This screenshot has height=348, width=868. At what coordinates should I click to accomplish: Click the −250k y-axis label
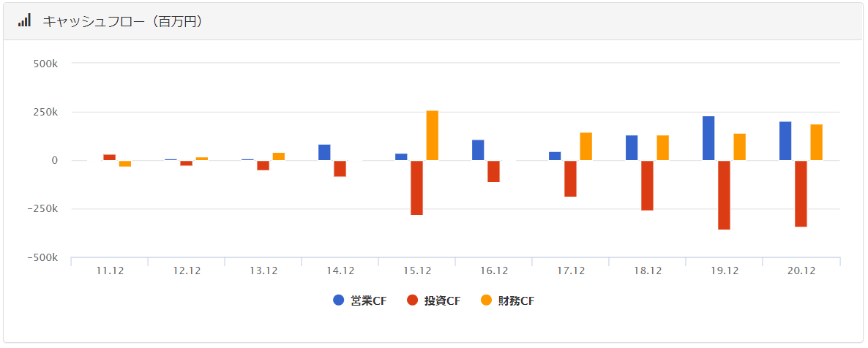42,209
